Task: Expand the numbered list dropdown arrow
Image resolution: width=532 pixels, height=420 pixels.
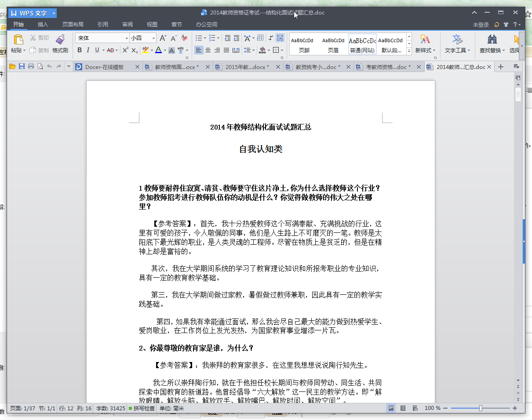Action: coord(219,38)
